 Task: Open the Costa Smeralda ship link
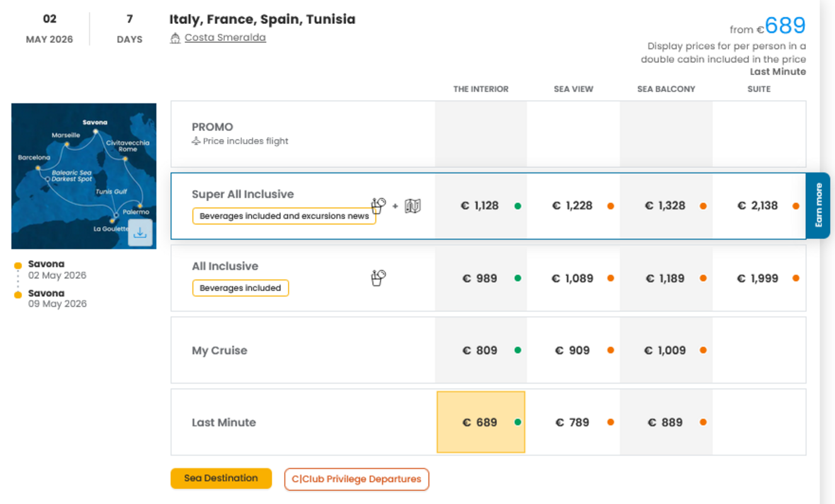225,38
